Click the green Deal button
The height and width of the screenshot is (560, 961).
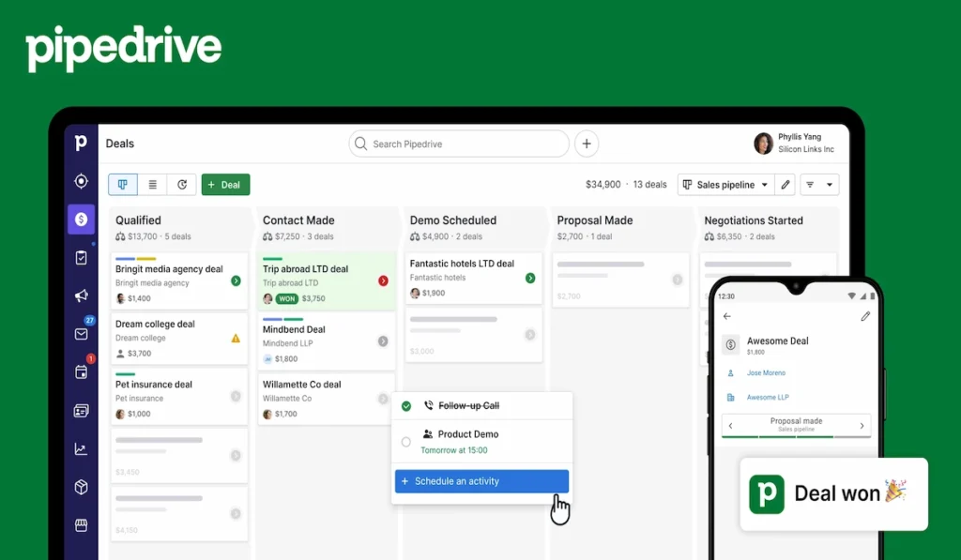[225, 184]
